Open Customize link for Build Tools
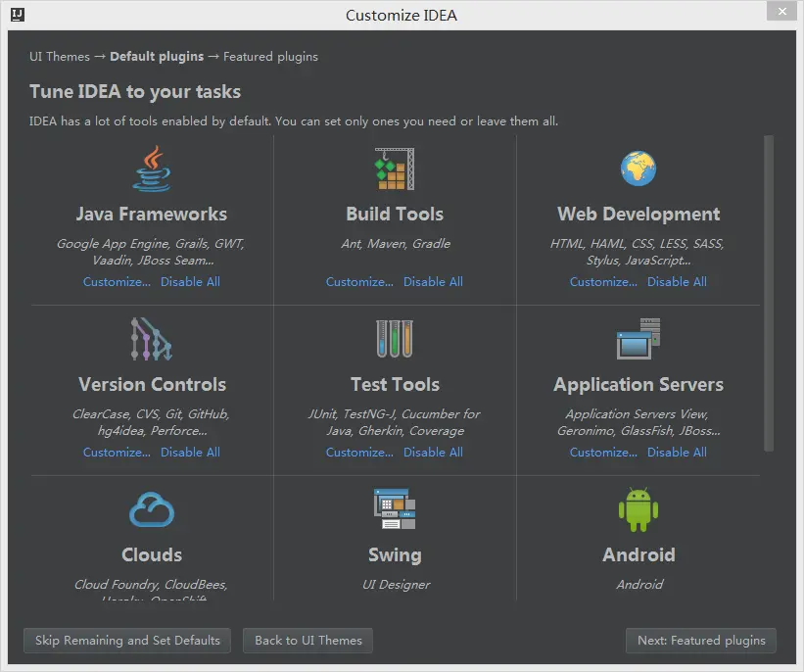 point(360,281)
